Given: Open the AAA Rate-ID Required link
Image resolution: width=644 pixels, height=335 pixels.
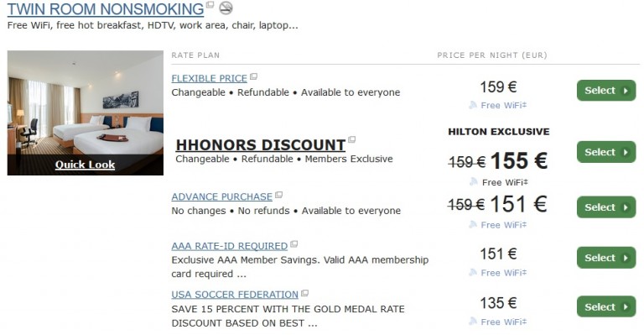Looking at the screenshot, I should (x=230, y=246).
